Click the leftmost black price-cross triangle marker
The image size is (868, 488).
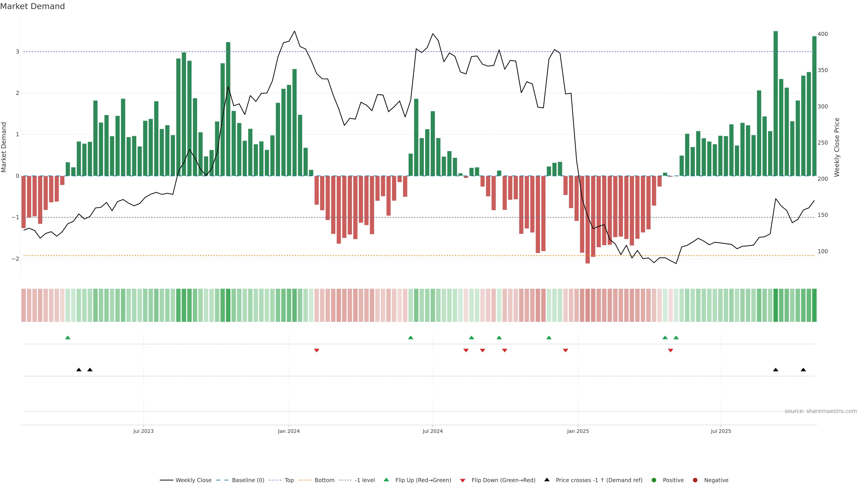(79, 370)
